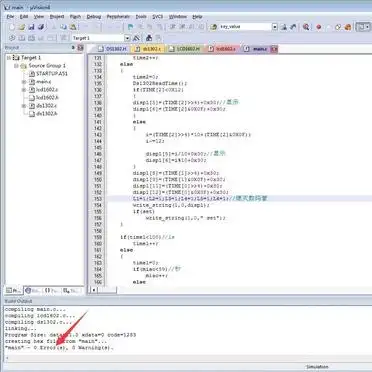Expand the main.c tree node
This screenshot has width=372, height=372.
pyautogui.click(x=24, y=82)
